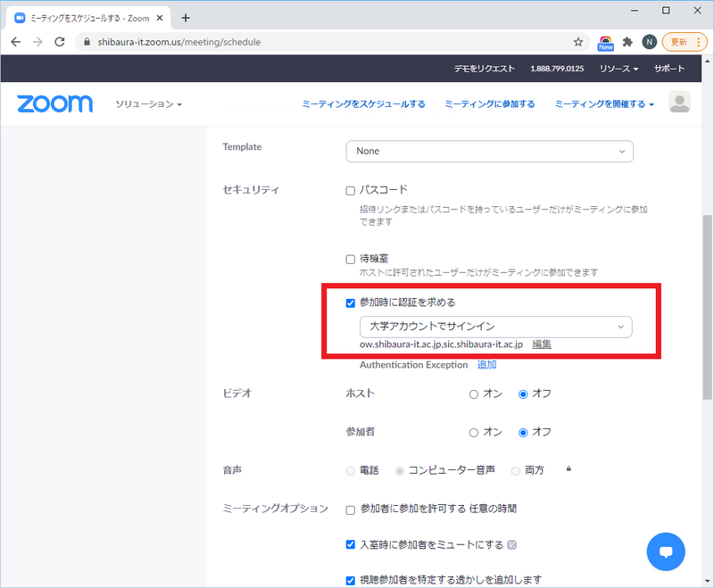Set host video to オン
The height and width of the screenshot is (588, 714).
(x=474, y=394)
